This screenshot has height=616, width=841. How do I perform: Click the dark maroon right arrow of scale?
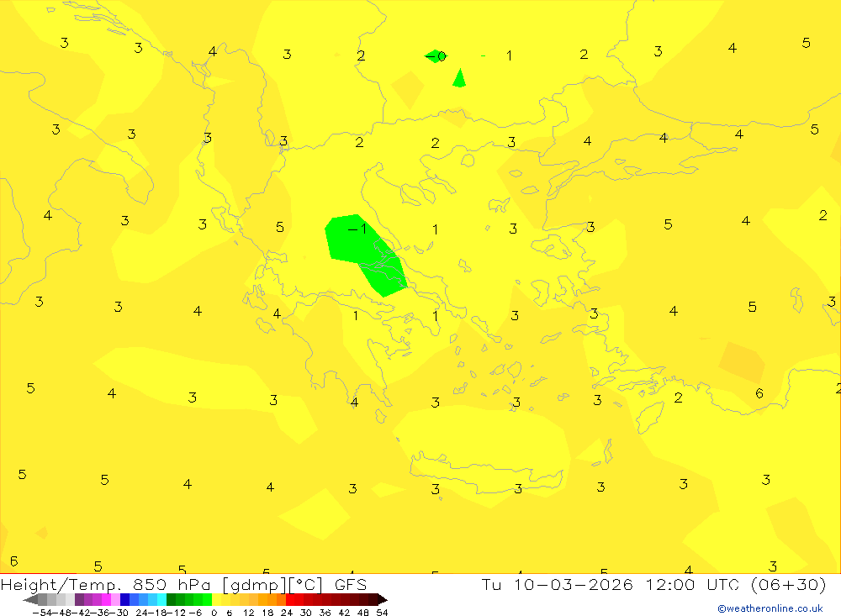point(383,600)
